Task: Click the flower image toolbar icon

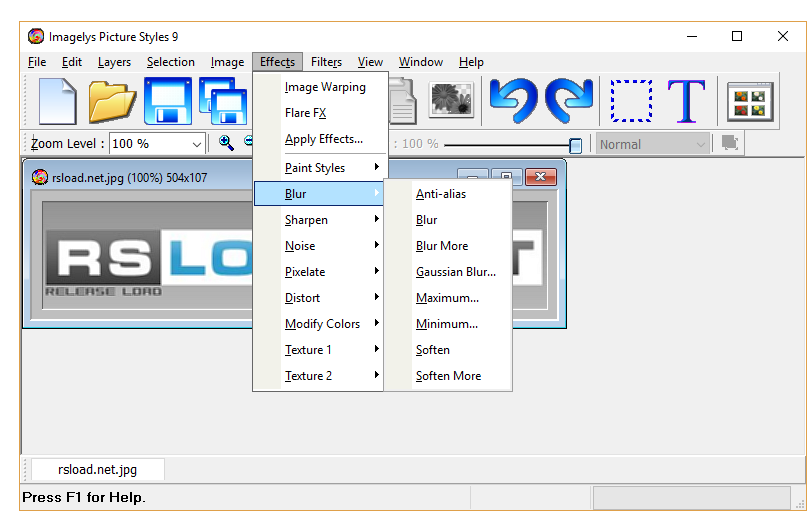Action: point(452,99)
